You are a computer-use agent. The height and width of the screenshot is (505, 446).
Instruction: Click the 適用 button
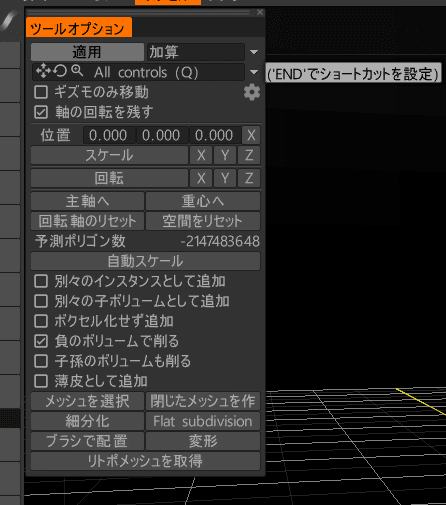tap(87, 52)
